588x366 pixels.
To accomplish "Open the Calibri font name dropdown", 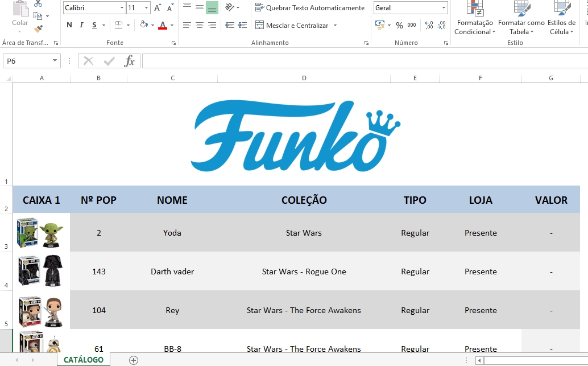I will point(122,8).
